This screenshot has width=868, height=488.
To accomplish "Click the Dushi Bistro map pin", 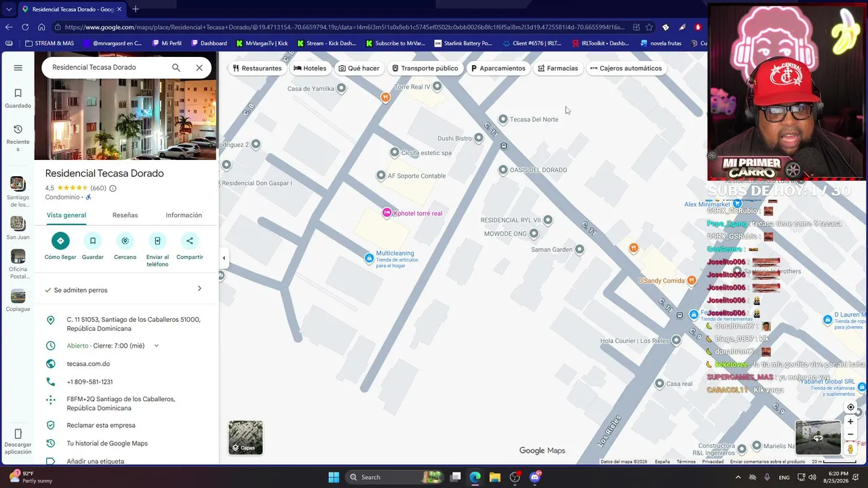I will coord(479,138).
